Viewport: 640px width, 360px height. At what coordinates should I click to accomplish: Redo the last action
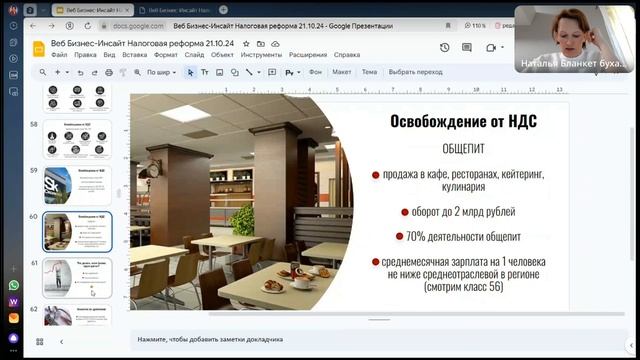pos(94,73)
